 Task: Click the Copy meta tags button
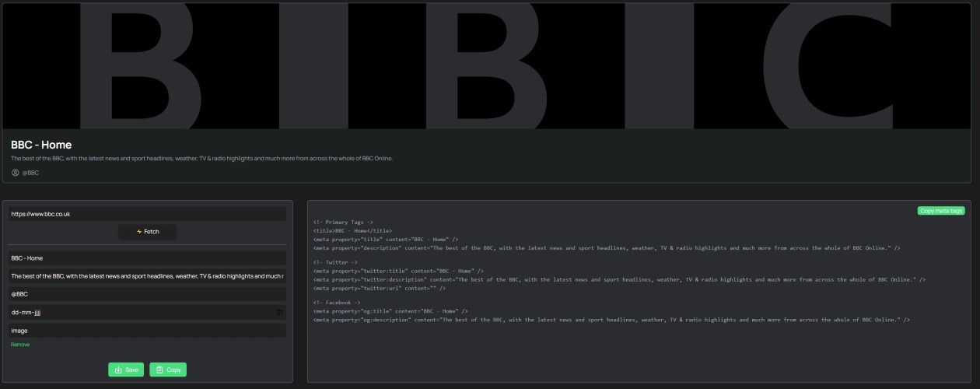tap(941, 211)
